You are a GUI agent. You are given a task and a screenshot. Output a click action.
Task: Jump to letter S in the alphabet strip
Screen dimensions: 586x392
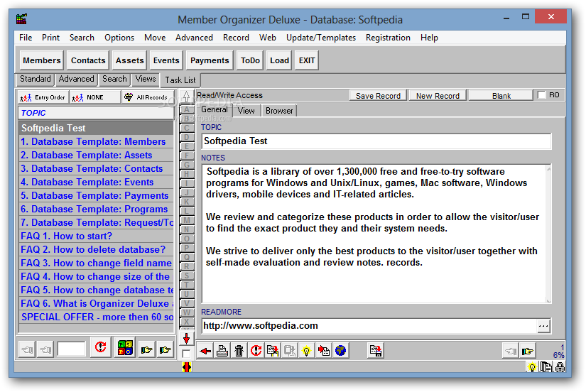pyautogui.click(x=187, y=276)
